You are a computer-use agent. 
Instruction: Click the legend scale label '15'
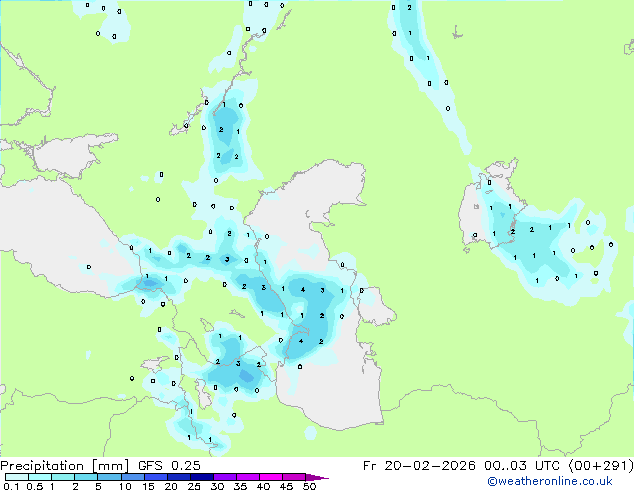[x=148, y=486]
